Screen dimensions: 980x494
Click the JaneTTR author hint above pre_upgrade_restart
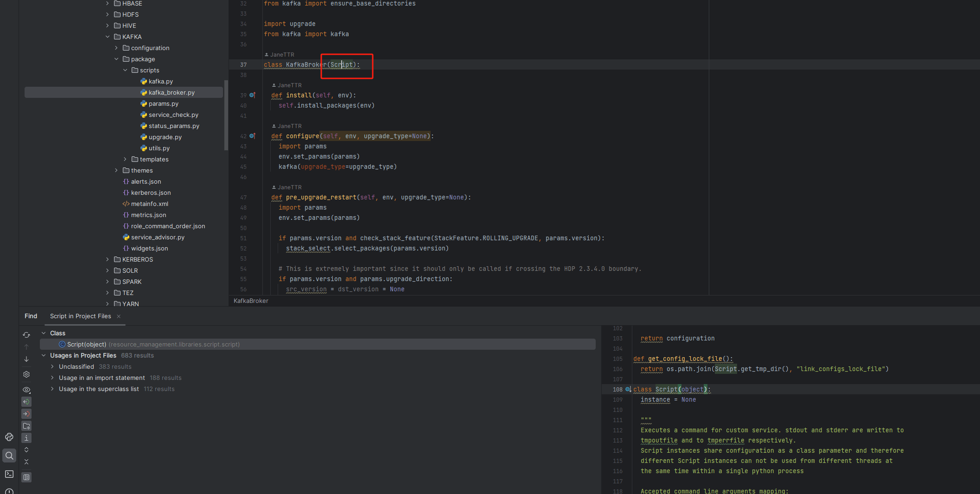(286, 187)
